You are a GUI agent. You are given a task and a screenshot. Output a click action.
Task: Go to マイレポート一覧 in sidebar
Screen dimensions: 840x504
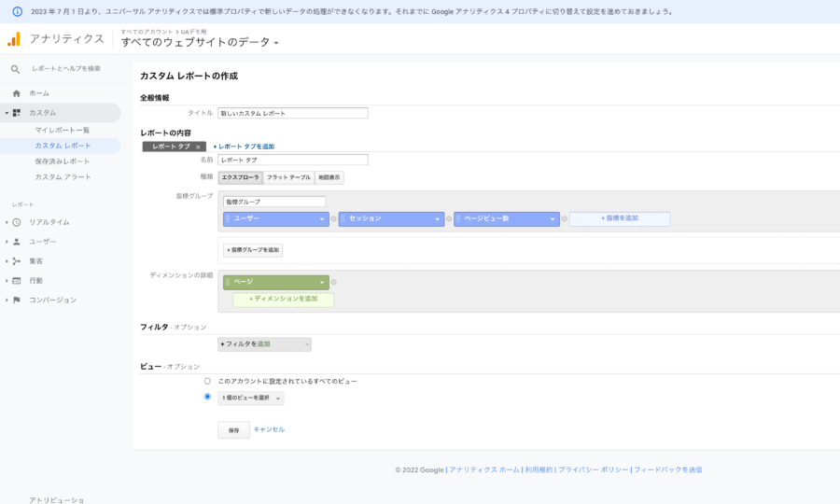pos(63,130)
